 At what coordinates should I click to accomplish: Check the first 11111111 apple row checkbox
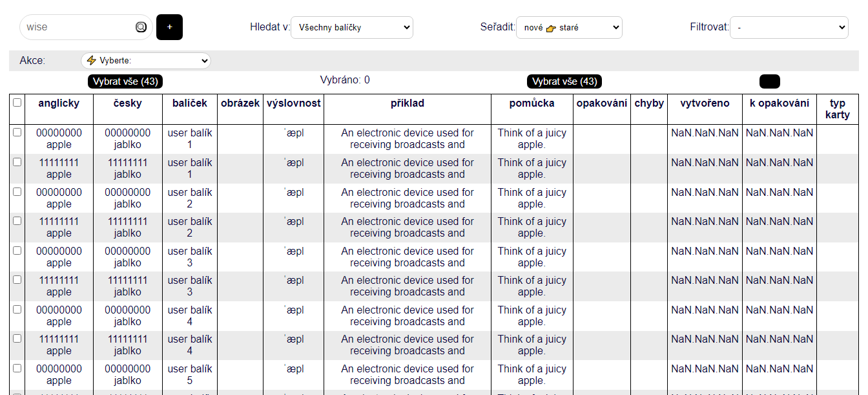[x=17, y=162]
